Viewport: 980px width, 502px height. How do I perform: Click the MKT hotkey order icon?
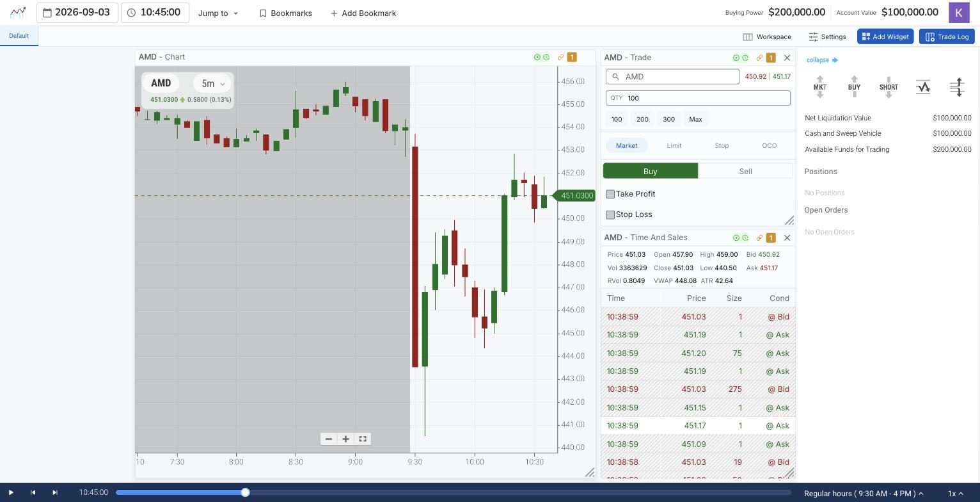click(x=820, y=87)
